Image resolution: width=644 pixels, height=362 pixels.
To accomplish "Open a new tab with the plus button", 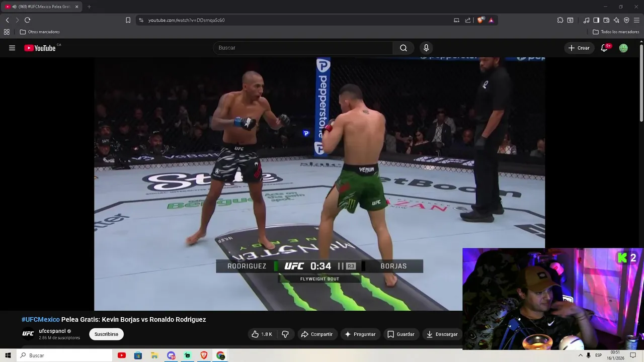I will coord(89,7).
